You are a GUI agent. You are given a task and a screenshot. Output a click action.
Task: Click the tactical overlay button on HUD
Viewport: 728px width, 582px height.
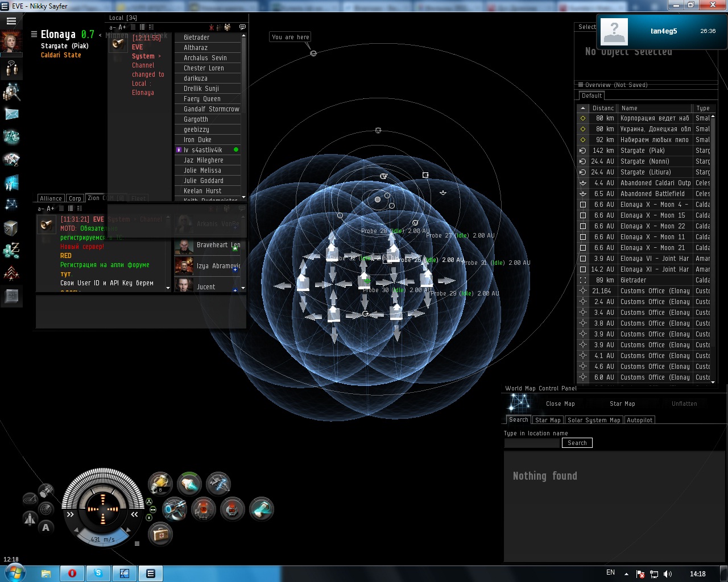pyautogui.click(x=30, y=500)
